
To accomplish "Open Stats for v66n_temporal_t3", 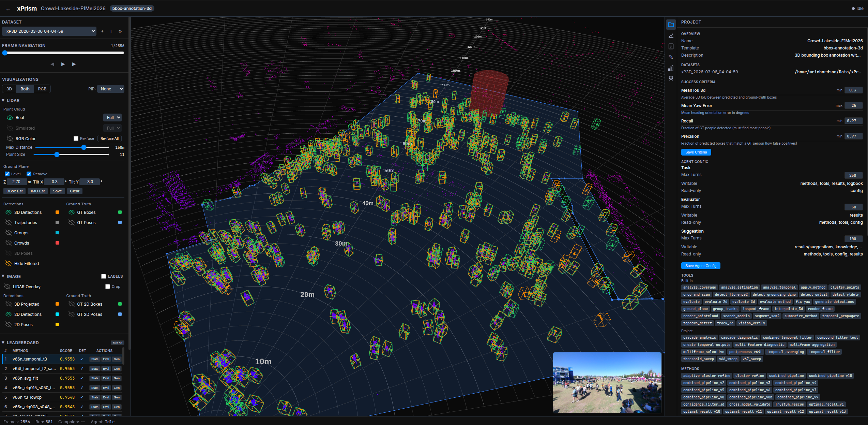I will point(95,359).
